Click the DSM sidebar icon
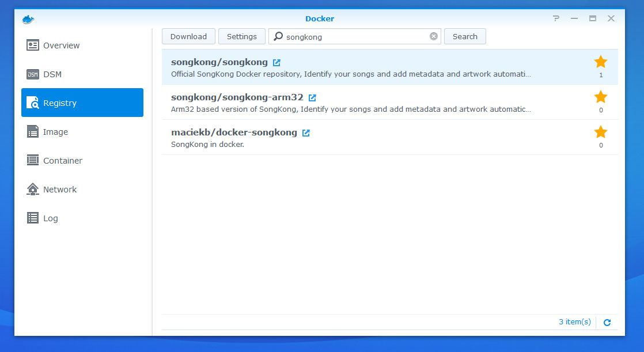This screenshot has height=352, width=644. click(33, 74)
